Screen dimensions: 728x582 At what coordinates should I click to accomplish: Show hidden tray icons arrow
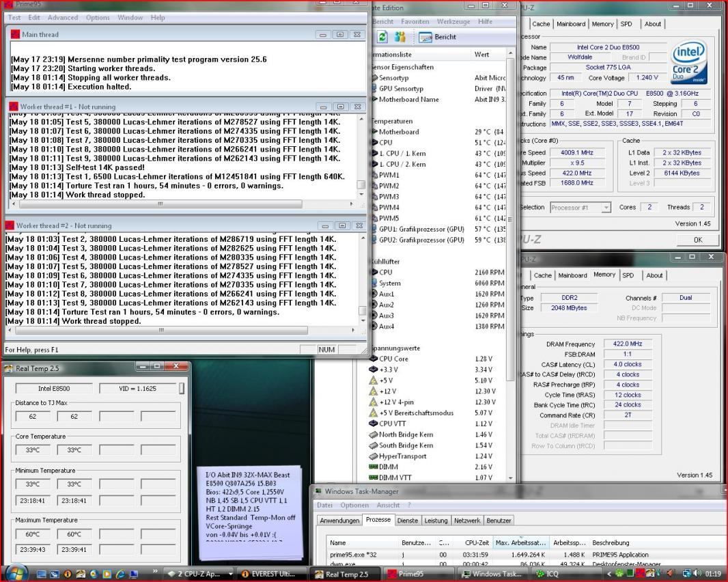point(609,574)
